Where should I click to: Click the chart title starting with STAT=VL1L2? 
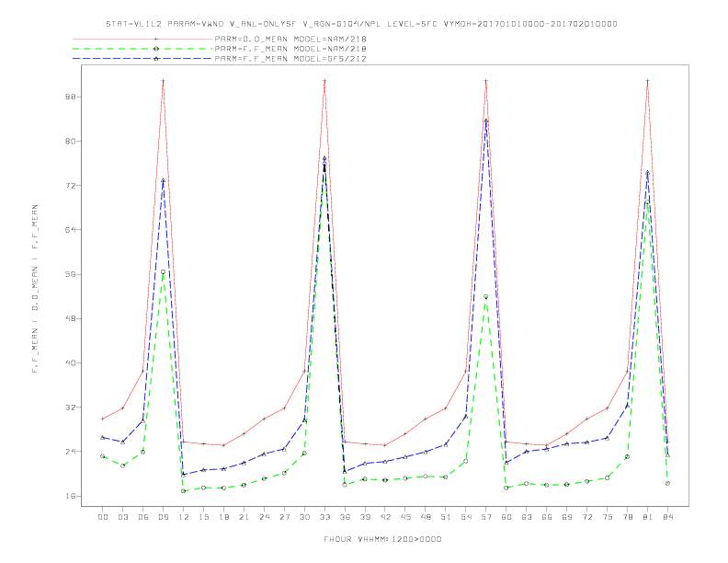(x=361, y=24)
